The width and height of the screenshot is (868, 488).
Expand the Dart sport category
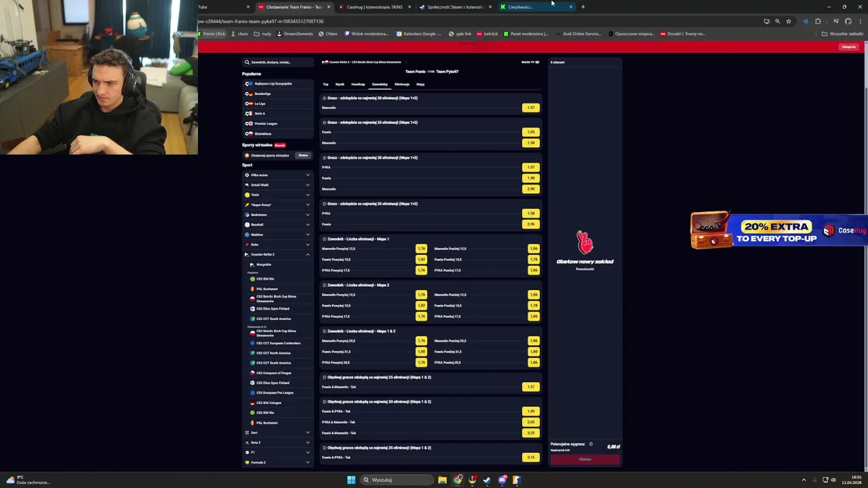278,432
